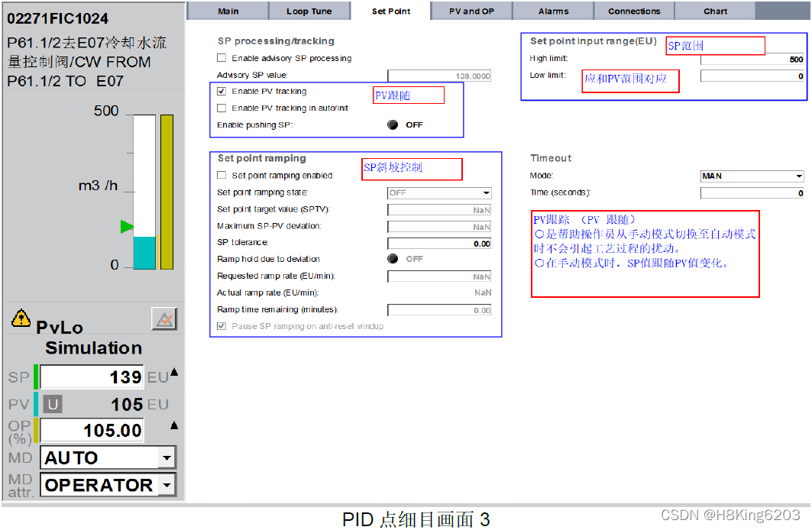Click the SP value field showing 139
The height and width of the screenshot is (530, 812).
coord(92,376)
